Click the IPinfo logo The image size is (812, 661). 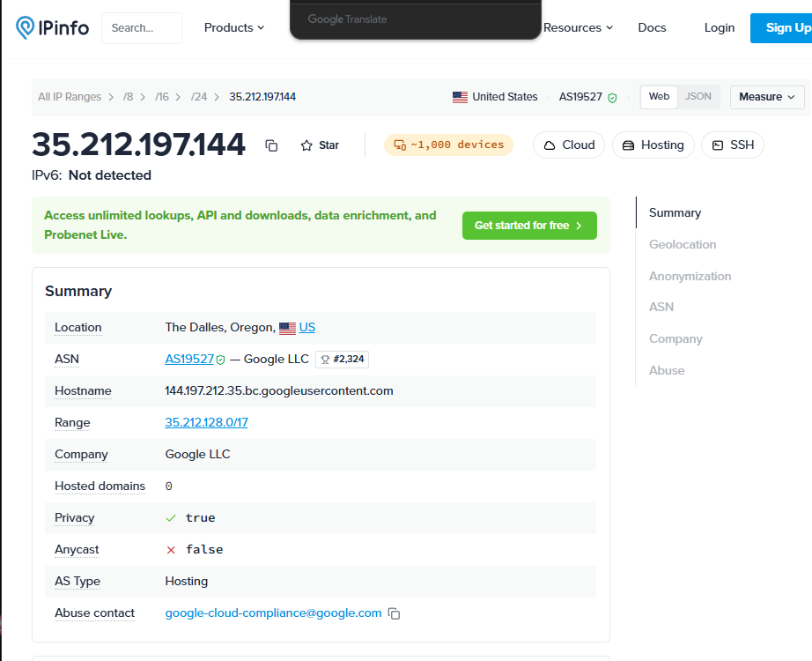point(52,27)
